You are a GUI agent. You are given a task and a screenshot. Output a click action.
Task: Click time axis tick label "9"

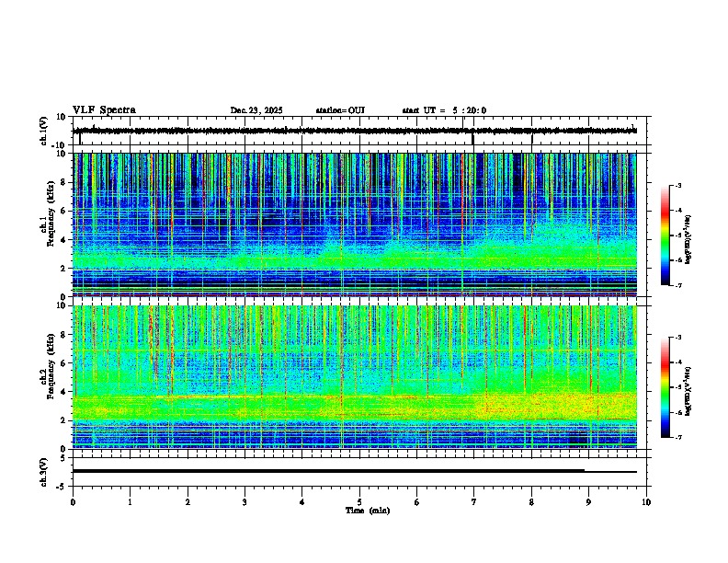(588, 502)
